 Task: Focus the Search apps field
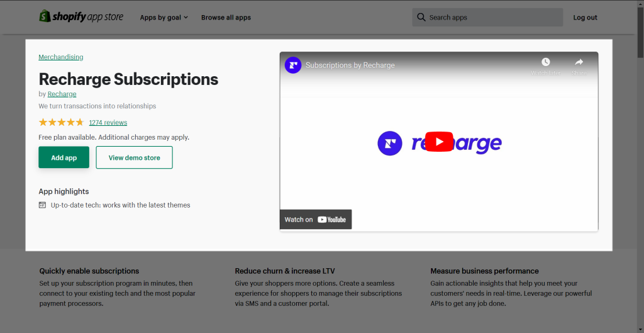(x=487, y=17)
